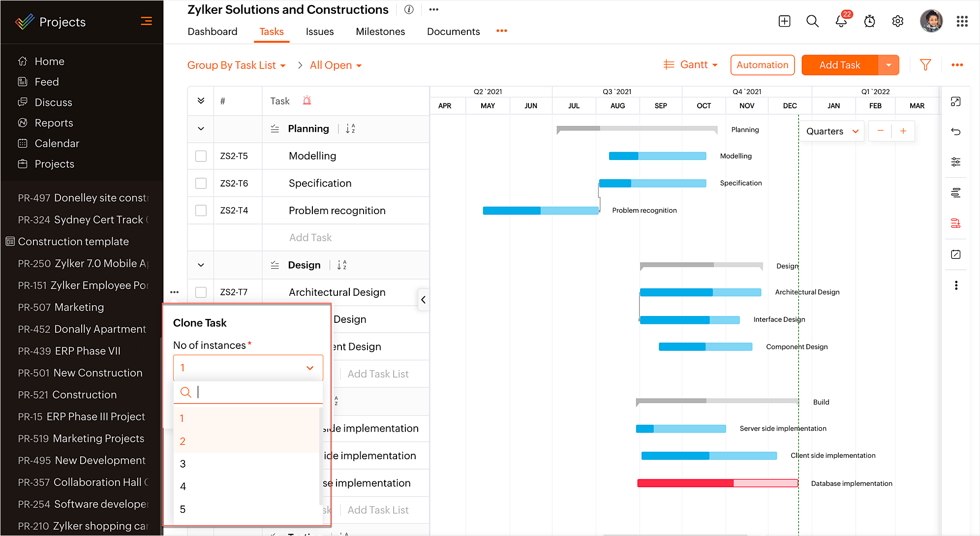Click the notifications bell icon
The width and height of the screenshot is (980, 536).
(841, 22)
